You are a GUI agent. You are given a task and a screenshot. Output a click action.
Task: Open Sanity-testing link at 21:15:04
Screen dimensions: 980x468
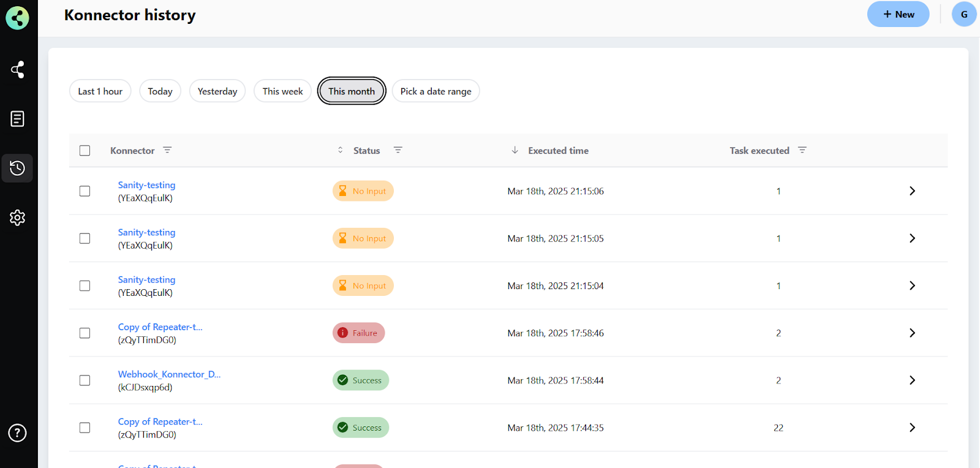146,279
